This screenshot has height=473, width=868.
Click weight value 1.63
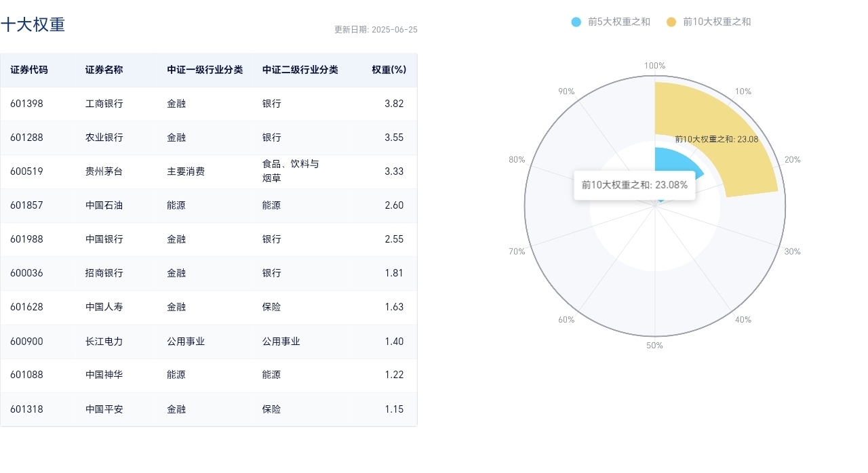coord(394,307)
